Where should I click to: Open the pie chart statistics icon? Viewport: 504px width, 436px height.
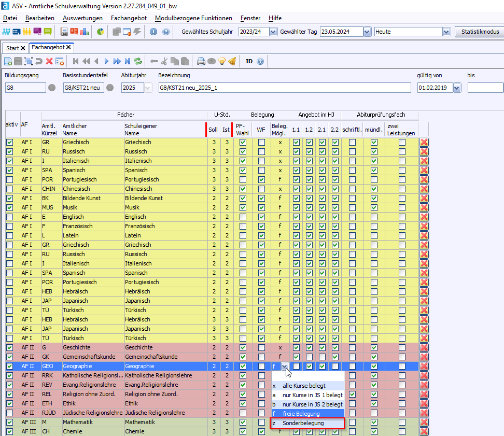(x=100, y=32)
